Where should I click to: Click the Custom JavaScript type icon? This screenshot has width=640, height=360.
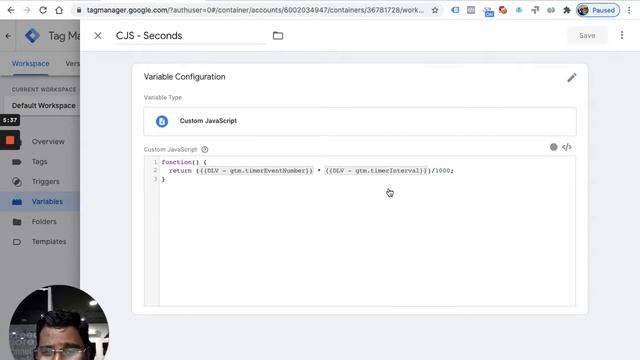(162, 121)
